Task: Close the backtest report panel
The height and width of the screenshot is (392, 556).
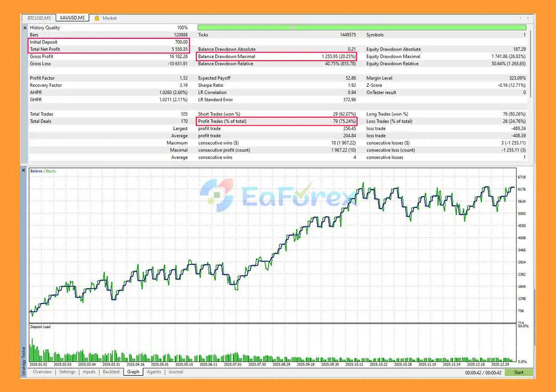Action: coord(25,28)
